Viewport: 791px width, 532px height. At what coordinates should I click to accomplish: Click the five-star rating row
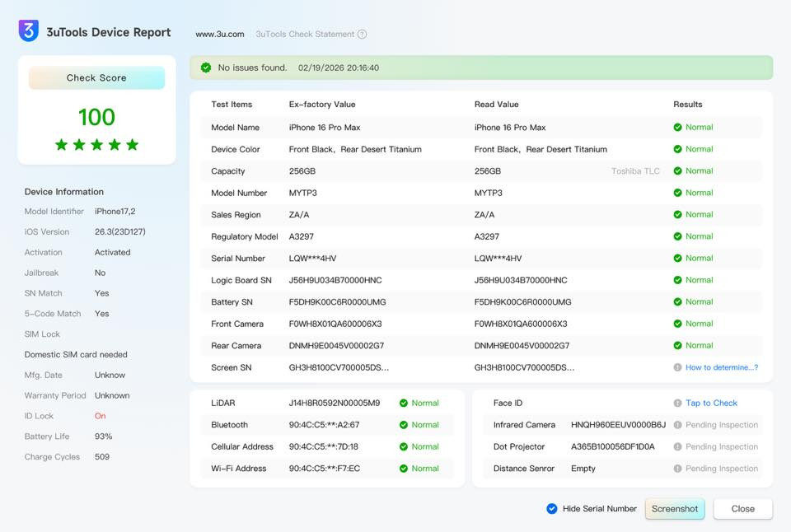96,145
